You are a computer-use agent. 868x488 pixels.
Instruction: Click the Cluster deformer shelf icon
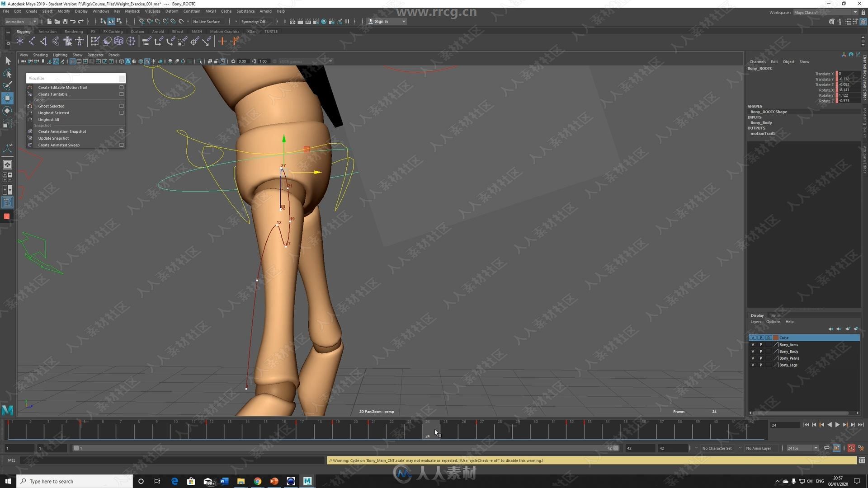[131, 42]
